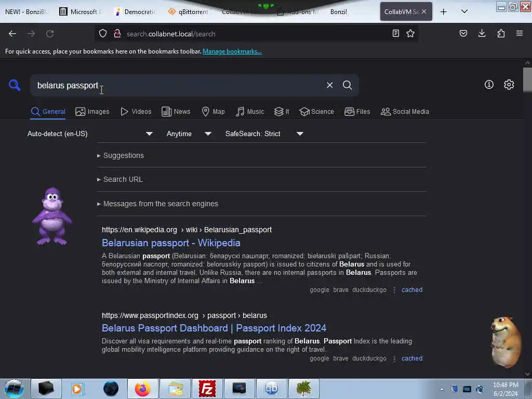532x399 pixels.
Task: Open search preferences gear icon
Action: 509,85
